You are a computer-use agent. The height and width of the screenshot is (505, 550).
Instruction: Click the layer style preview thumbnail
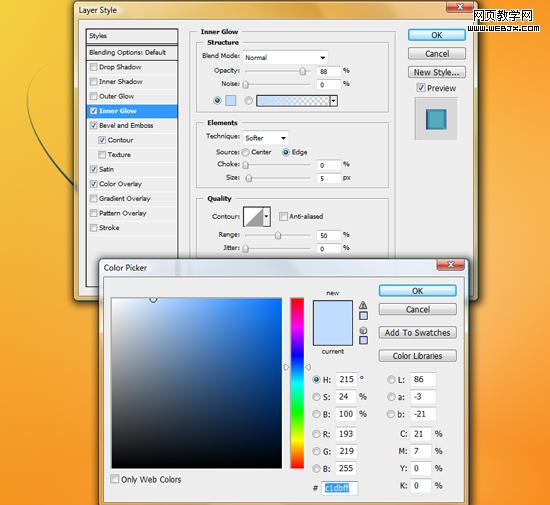[436, 119]
